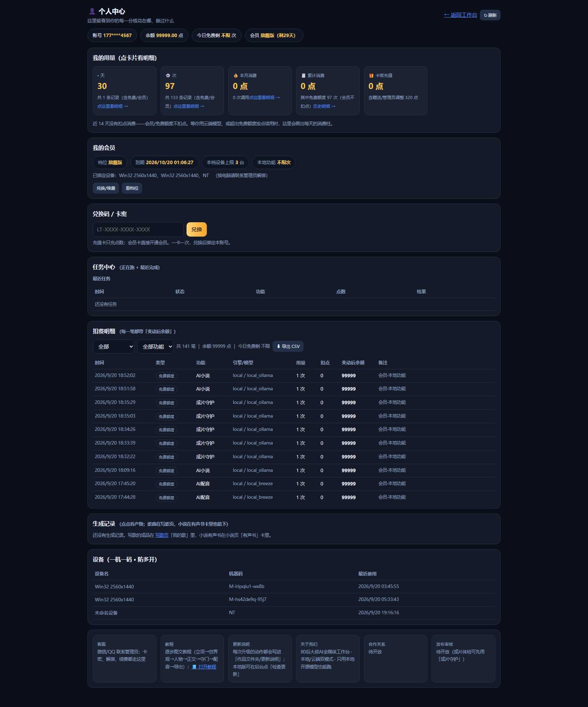Export billing details with 导出 CSV
The image size is (588, 707).
click(288, 346)
